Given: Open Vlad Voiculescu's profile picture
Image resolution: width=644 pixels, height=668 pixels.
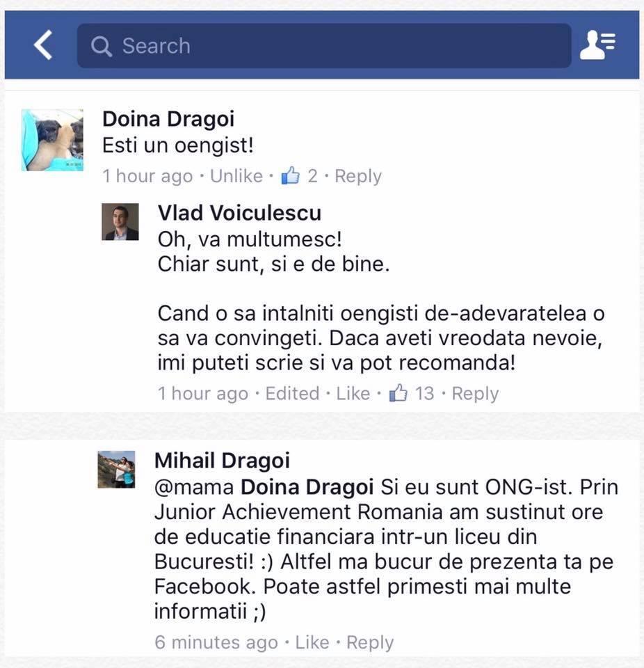Looking at the screenshot, I should point(120,221).
